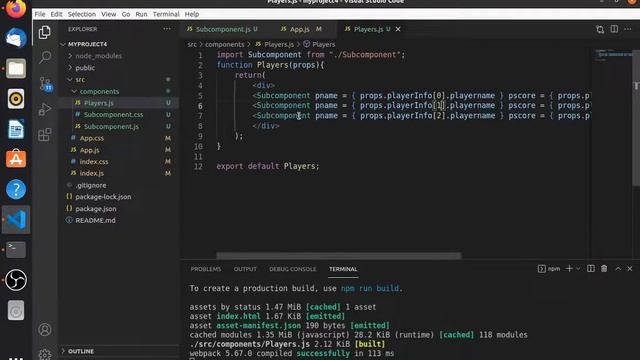This screenshot has height=360, width=640.
Task: Open the Run and Debug view
Action: click(x=45, y=109)
